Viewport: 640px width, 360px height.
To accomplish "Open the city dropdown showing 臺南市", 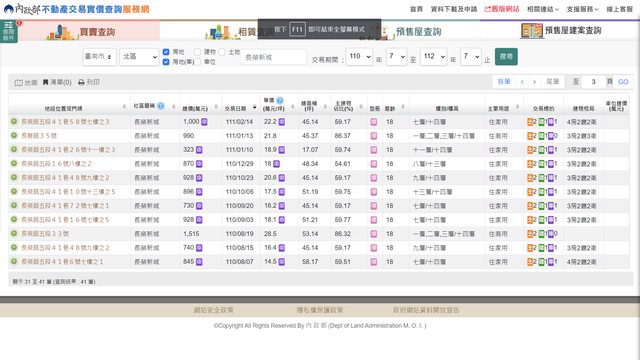I will coord(99,57).
